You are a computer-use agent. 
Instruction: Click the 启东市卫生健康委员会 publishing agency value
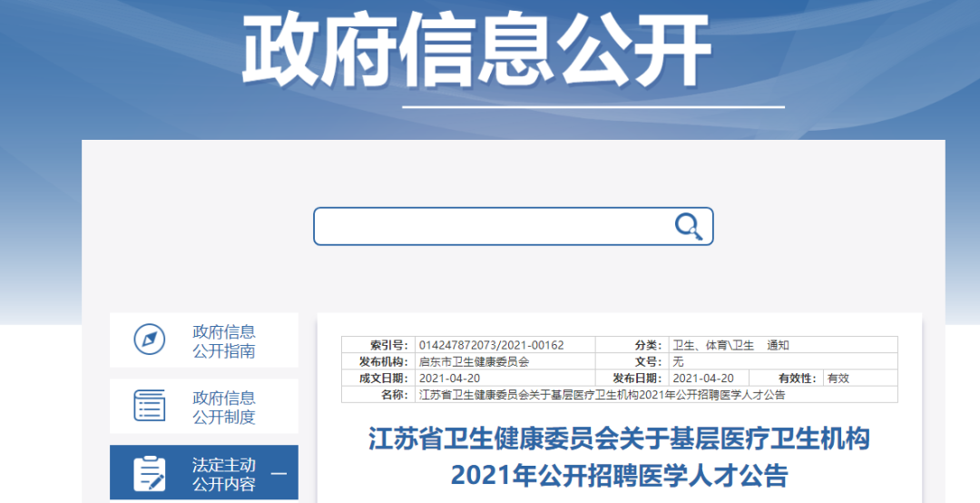click(x=474, y=361)
